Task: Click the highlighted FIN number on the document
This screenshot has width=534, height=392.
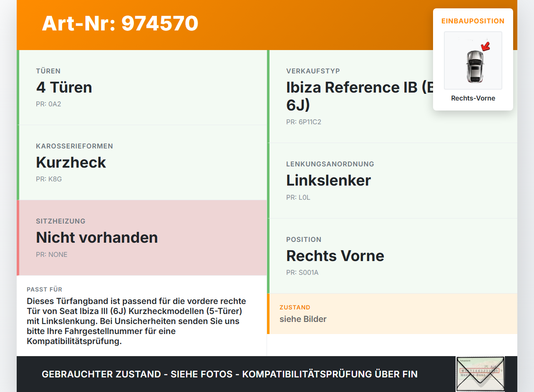Action: click(480, 370)
